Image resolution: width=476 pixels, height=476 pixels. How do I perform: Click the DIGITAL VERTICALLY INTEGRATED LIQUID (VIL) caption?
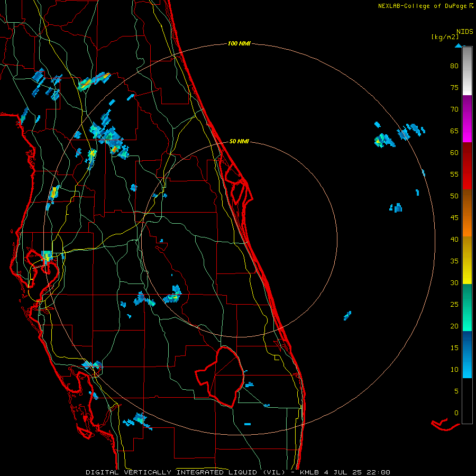[186, 472]
